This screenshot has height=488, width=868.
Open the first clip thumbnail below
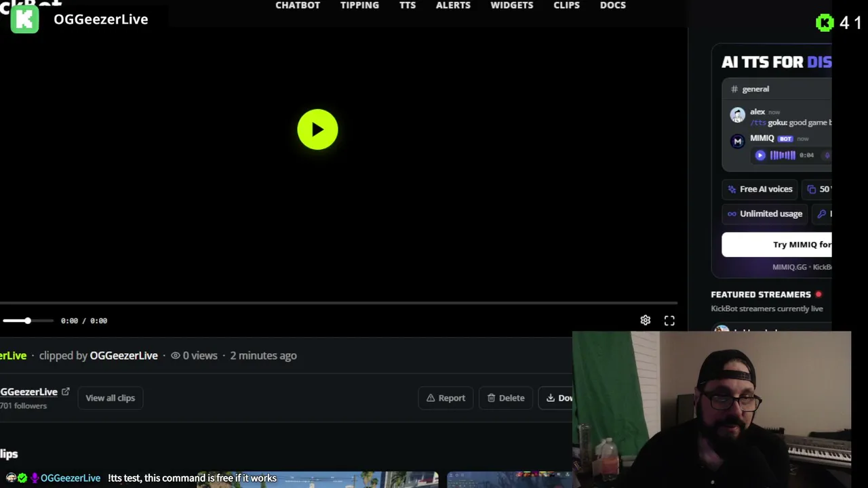[x=317, y=480]
